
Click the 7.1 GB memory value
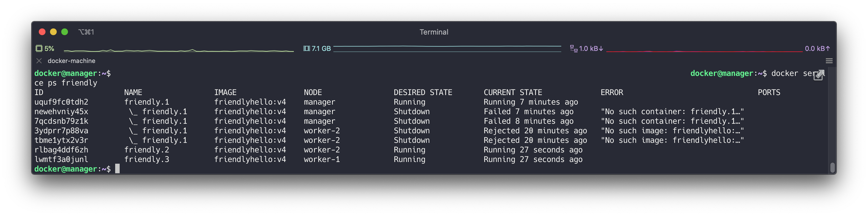321,49
